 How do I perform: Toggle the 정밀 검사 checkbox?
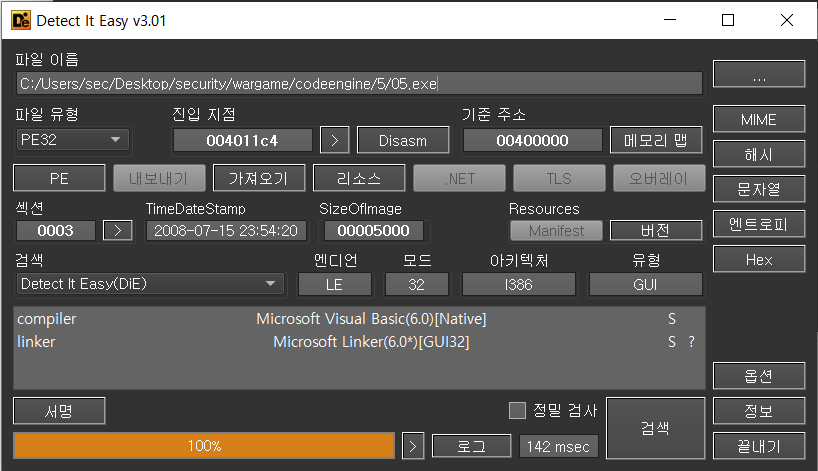(x=517, y=410)
